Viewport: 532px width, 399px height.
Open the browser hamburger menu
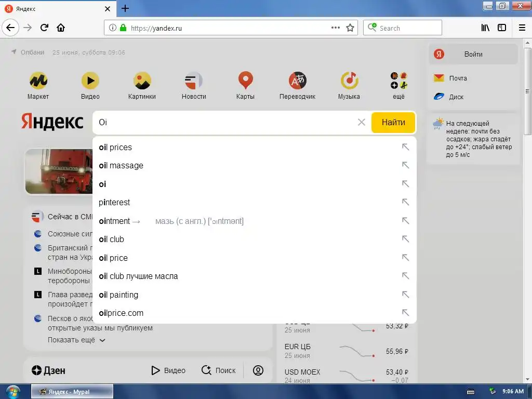522,28
